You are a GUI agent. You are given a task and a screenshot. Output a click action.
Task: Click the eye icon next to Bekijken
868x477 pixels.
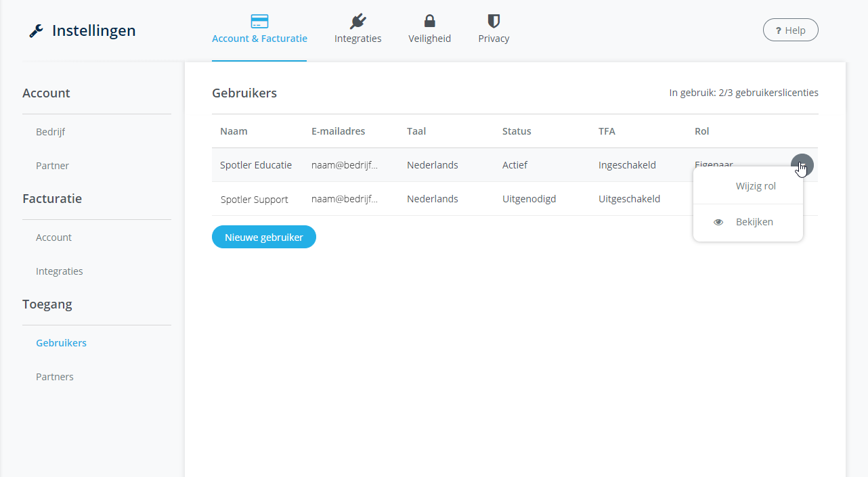[x=718, y=222]
